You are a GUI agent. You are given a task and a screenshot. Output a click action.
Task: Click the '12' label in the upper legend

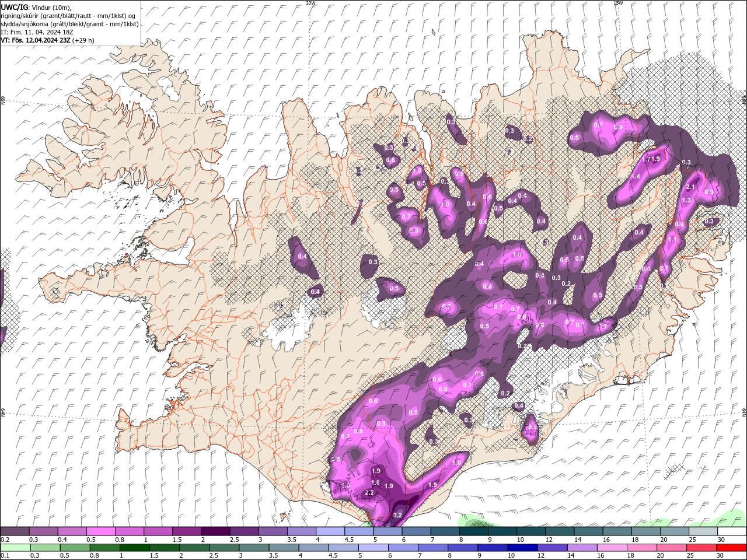549,540
